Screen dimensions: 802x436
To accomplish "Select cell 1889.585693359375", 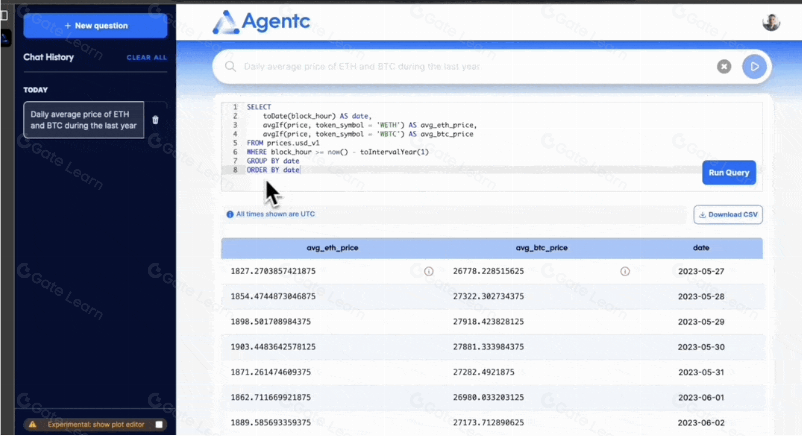I will point(271,423).
